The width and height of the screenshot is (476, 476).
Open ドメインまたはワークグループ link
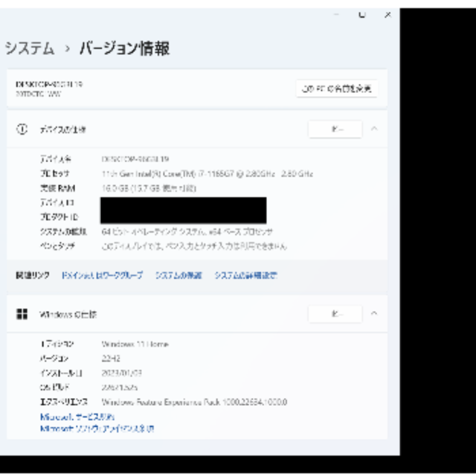coord(103,275)
